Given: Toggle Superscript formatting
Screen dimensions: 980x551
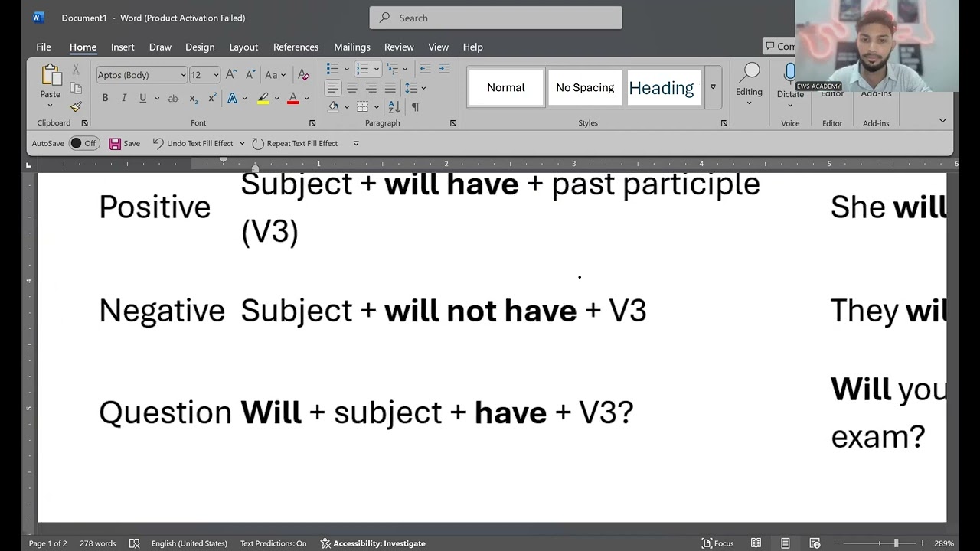Looking at the screenshot, I should click(212, 98).
